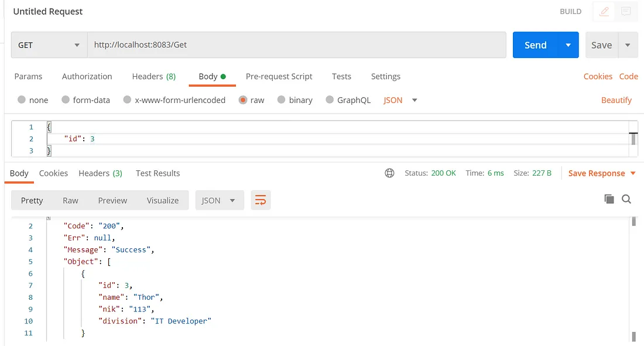
Task: Select the none body type
Action: click(x=22, y=100)
